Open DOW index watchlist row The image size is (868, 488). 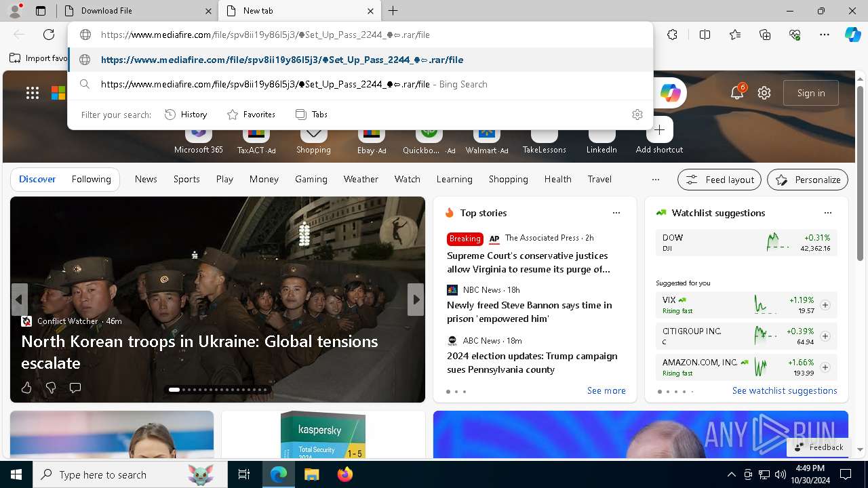(746, 243)
